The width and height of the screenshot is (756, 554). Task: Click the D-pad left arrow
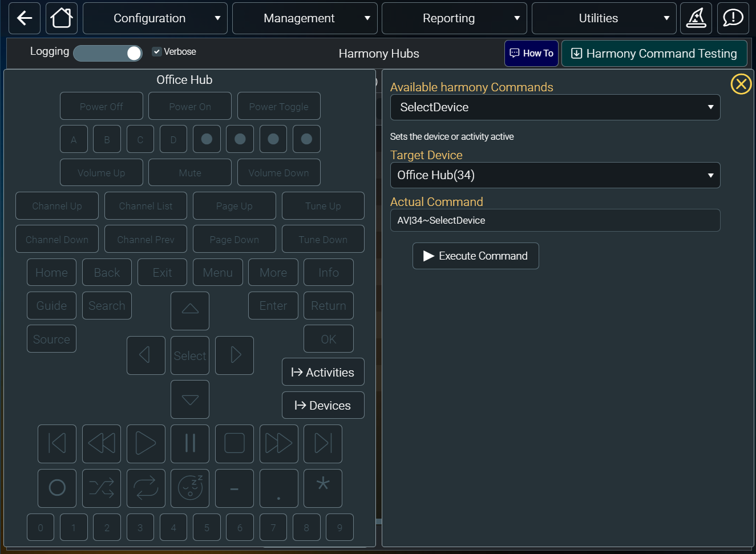pyautogui.click(x=146, y=355)
